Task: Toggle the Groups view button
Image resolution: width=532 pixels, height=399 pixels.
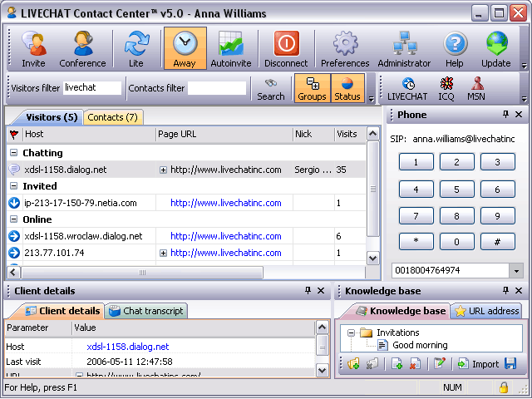Action: tap(313, 88)
